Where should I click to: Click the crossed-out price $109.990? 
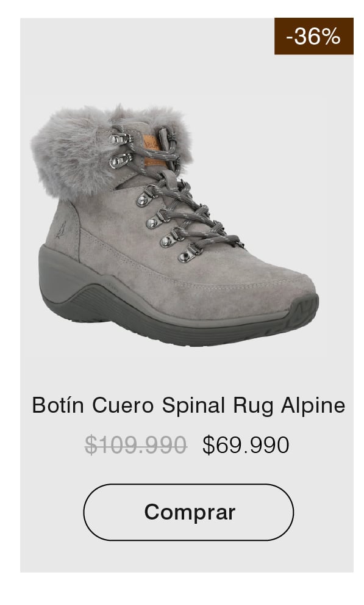pos(135,445)
